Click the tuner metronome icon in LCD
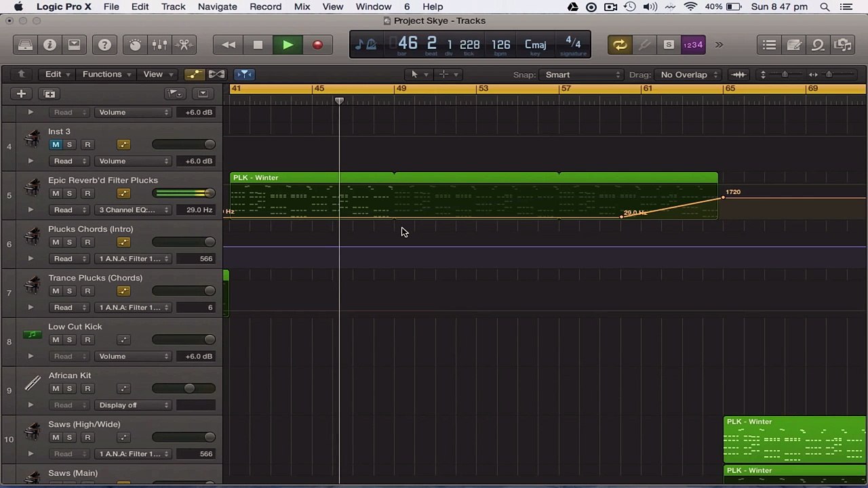The image size is (868, 488). (366, 45)
